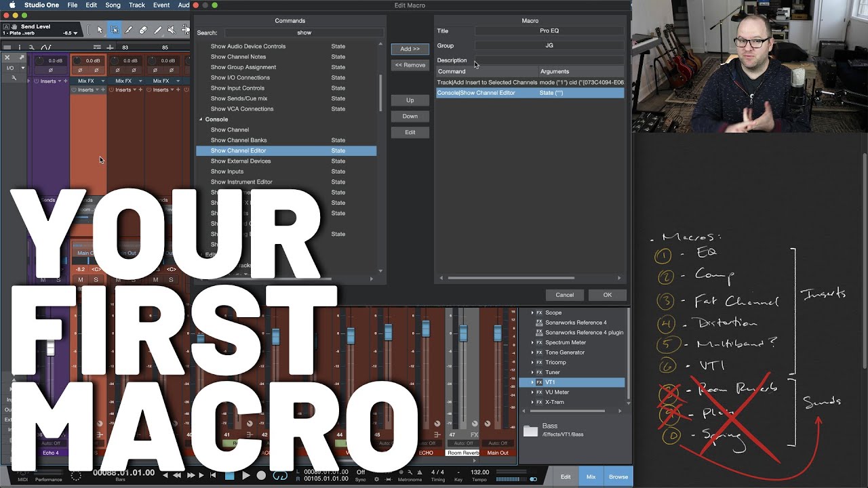Switch to the Mix view tab

tap(591, 476)
